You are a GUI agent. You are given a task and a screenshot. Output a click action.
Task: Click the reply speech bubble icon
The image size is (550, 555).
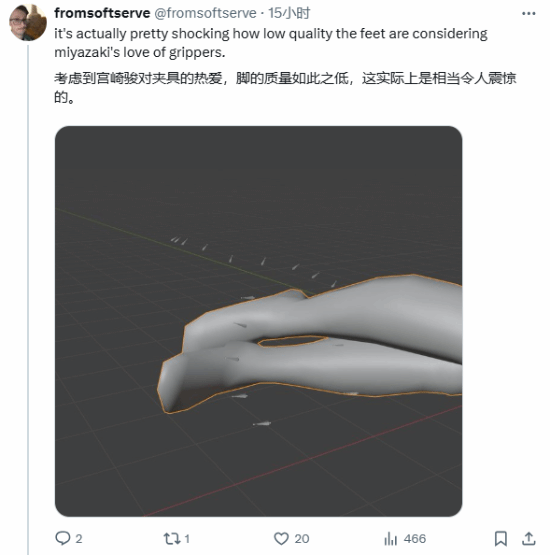tap(63, 538)
